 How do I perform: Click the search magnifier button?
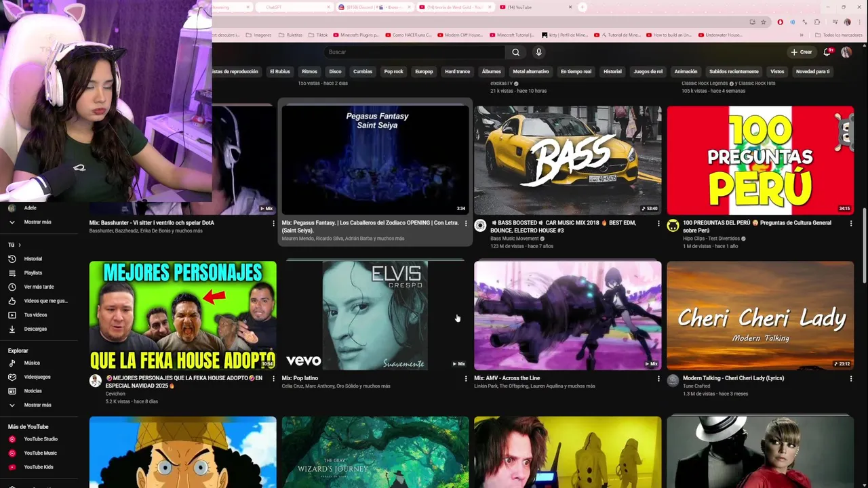click(515, 52)
